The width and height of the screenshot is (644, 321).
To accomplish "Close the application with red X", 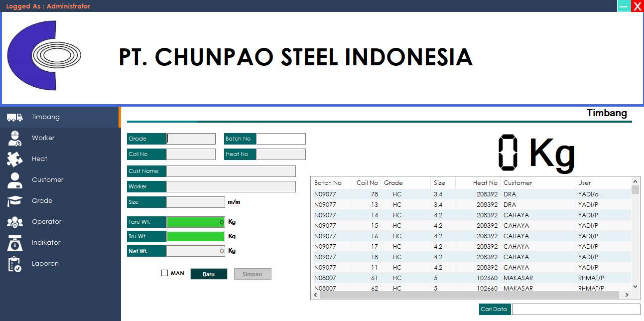I will 638,6.
